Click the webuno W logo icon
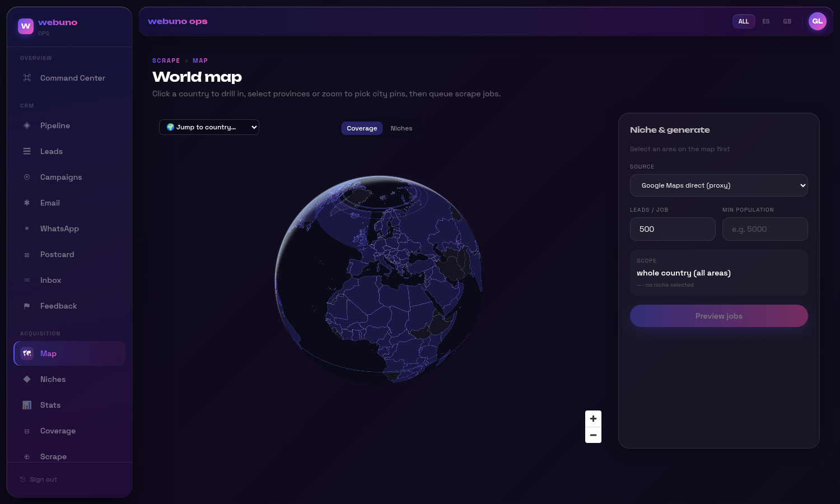Image resolution: width=840 pixels, height=504 pixels. (26, 26)
